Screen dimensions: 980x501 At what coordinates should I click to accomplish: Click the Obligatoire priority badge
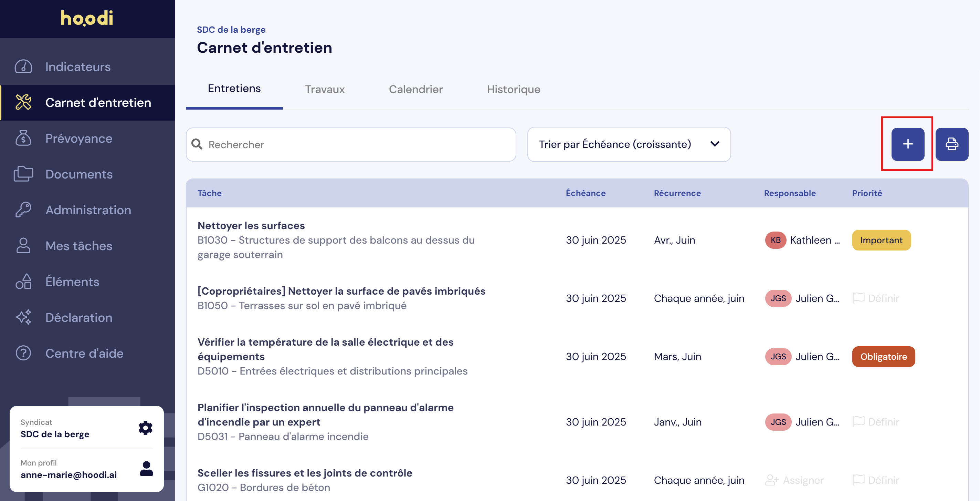(x=883, y=356)
